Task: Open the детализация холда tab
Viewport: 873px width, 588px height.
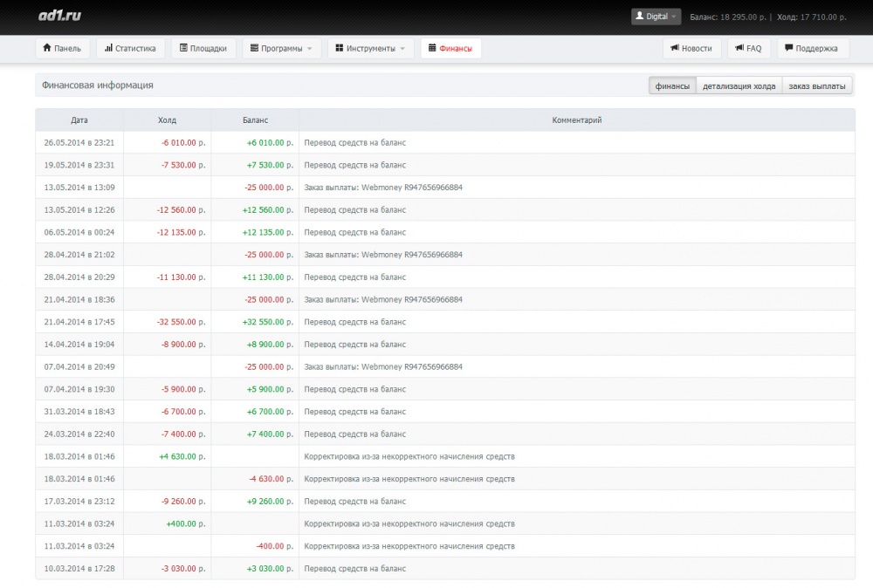Action: (739, 85)
